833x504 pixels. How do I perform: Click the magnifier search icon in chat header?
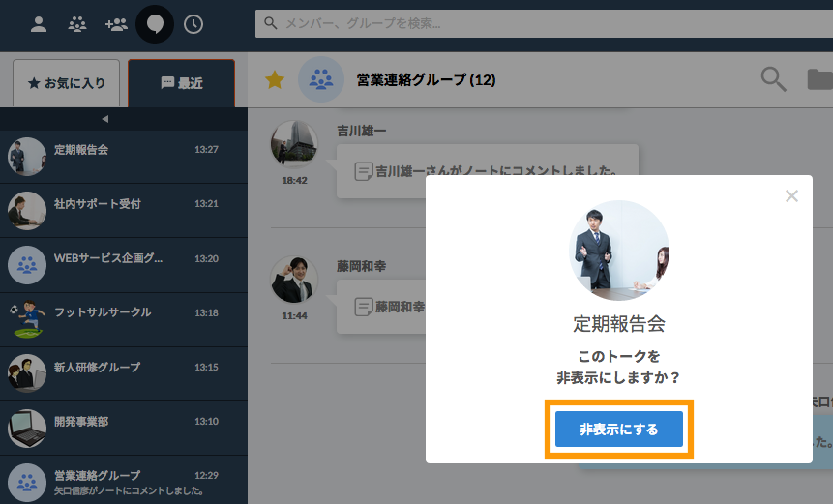[x=773, y=79]
